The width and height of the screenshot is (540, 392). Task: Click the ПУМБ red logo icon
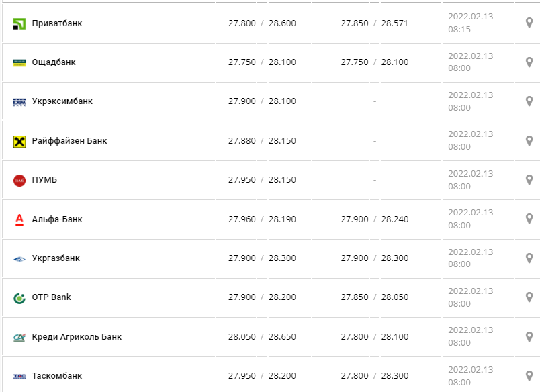tap(19, 180)
